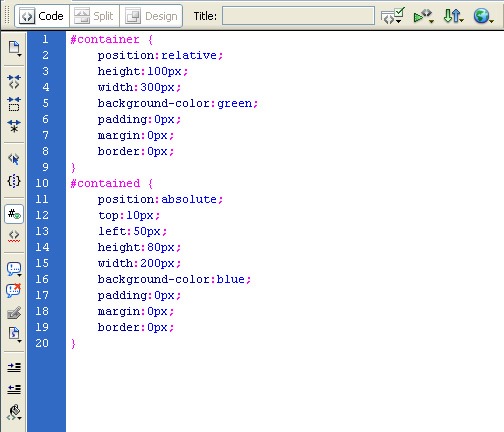Screen dimensions: 504x432
Task: Click the Balance Braces icon
Action: [x=14, y=181]
